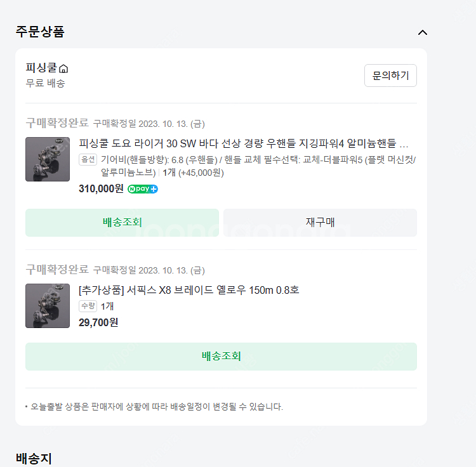Select the 1개 (+45,000원) option text

[193, 173]
